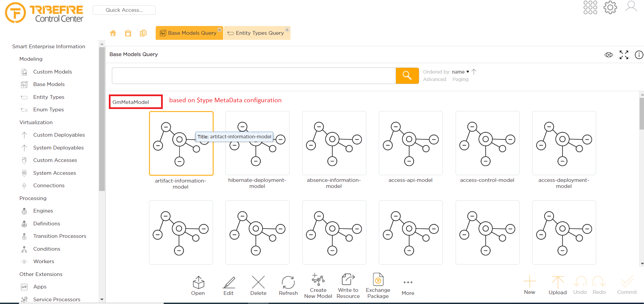Open the user profile icon
644x304 pixels.
631,7
